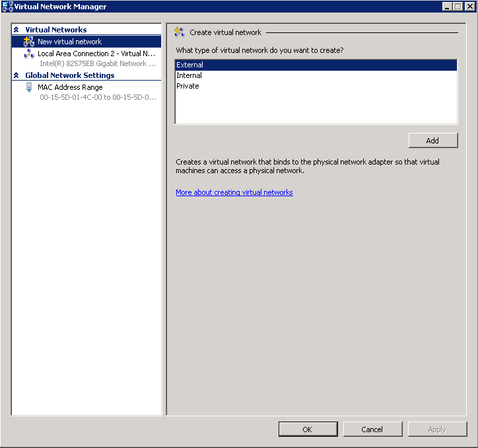The height and width of the screenshot is (448, 478).
Task: Collapse the Virtual Networks section
Action: coord(17,30)
